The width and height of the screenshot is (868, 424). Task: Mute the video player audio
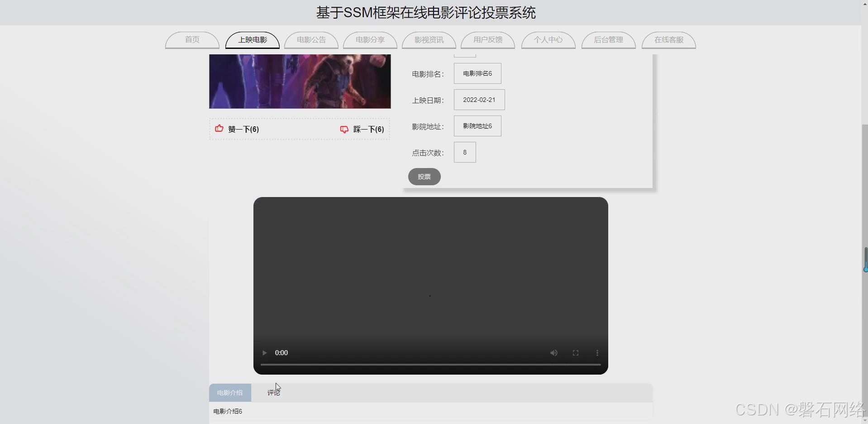553,352
